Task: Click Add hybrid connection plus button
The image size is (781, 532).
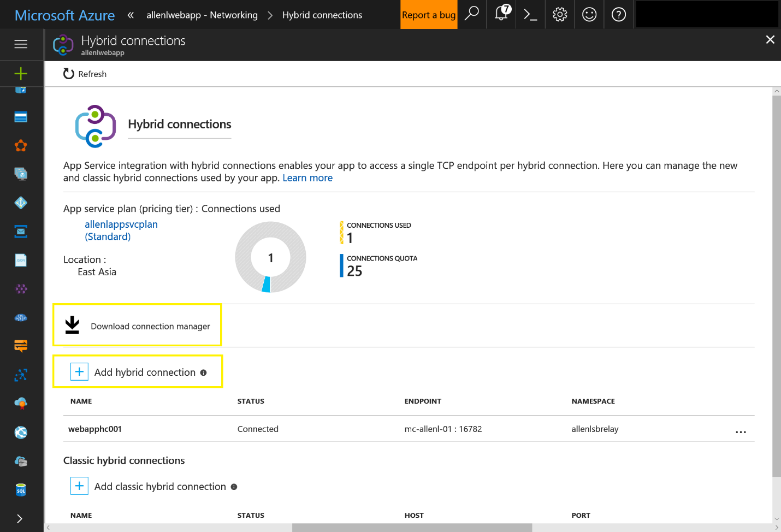Action: 79,372
